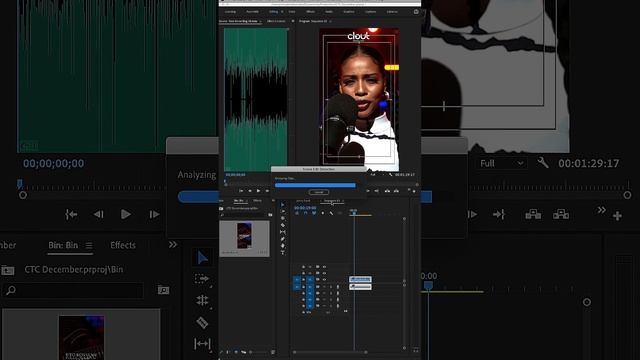Switch to Libraries workspace in center window
The width and height of the screenshot is (640, 360).
[x=392, y=12]
